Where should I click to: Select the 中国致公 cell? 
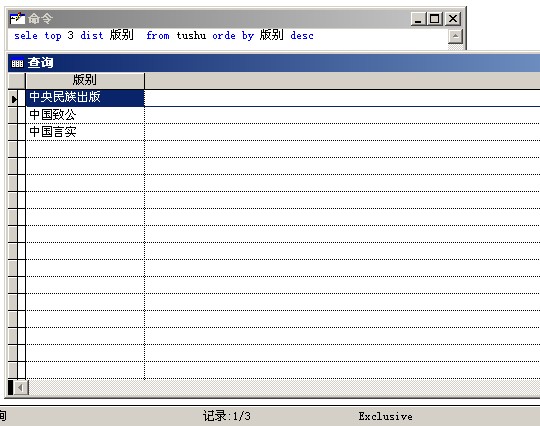pyautogui.click(x=85, y=115)
